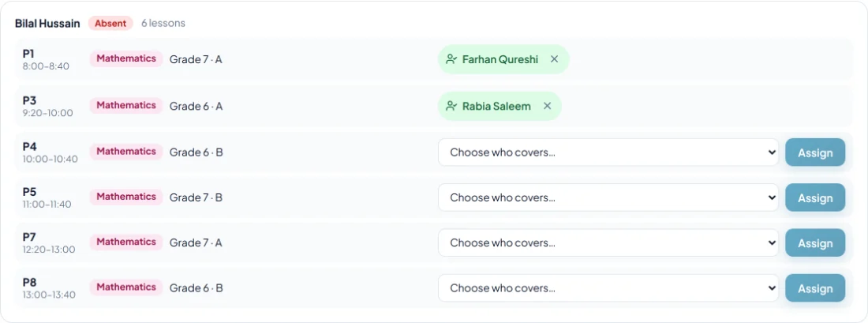868x323 pixels.
Task: Click the 6 lessons count label
Action: click(x=163, y=23)
